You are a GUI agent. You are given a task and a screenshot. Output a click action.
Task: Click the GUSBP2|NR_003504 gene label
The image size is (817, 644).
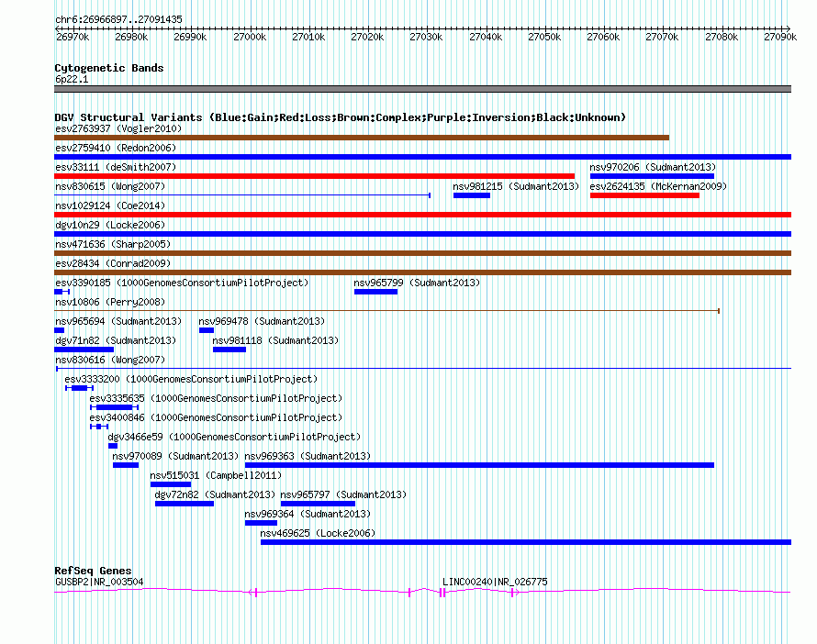(99, 582)
